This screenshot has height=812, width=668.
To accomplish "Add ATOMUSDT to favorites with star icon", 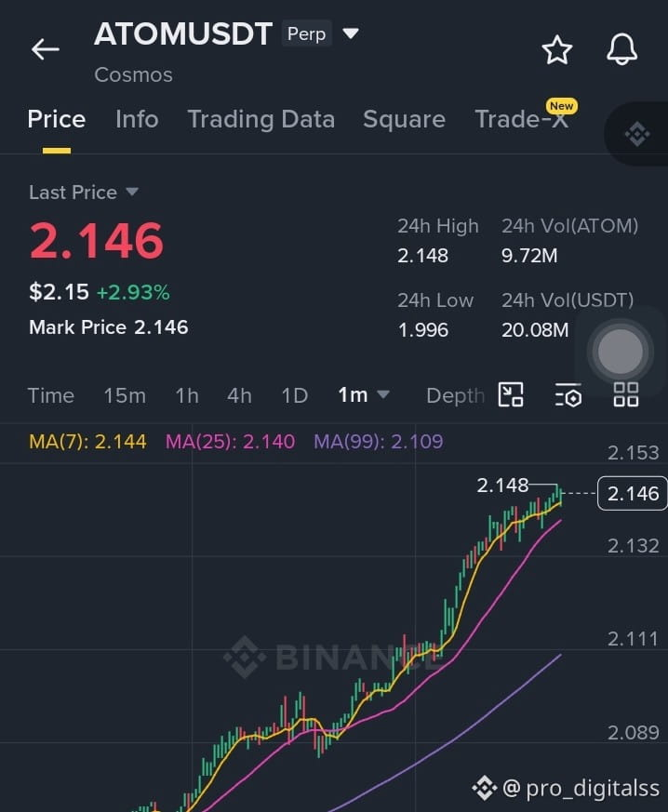I will 556,49.
